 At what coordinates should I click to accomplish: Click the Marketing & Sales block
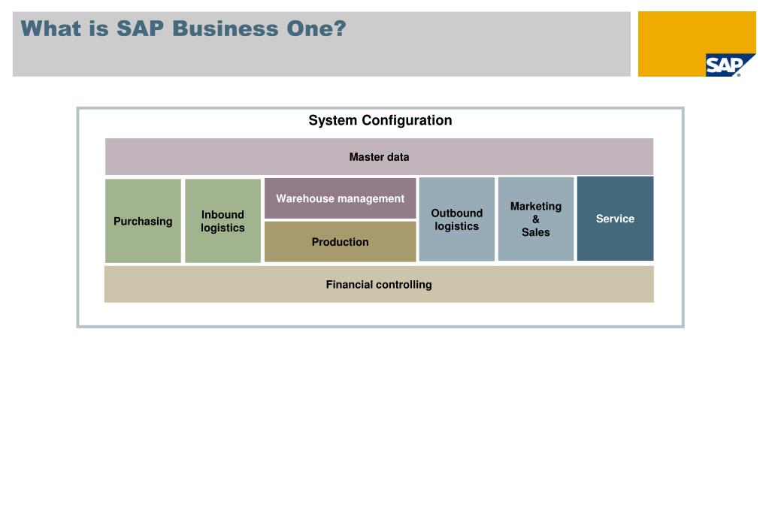535,219
